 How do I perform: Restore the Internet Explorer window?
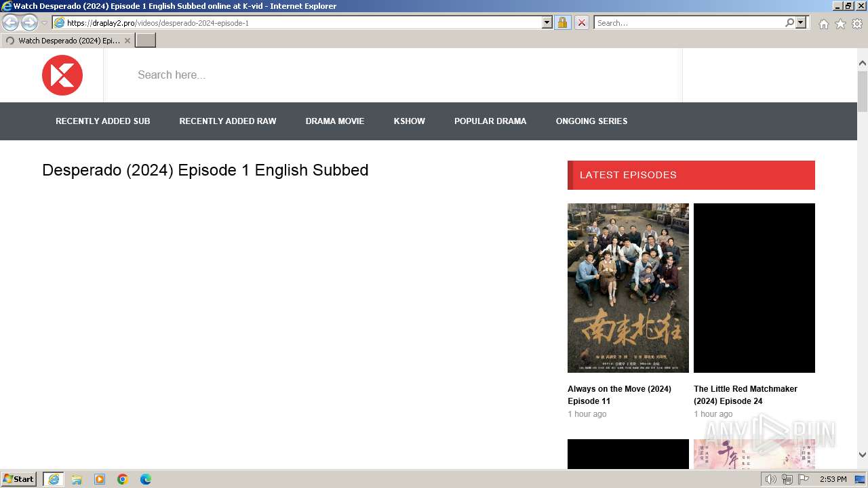[x=848, y=6]
